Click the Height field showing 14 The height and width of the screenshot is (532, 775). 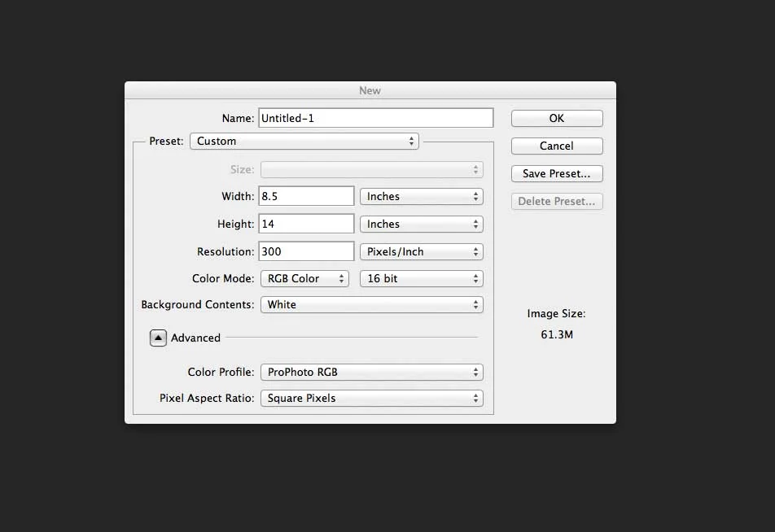306,224
